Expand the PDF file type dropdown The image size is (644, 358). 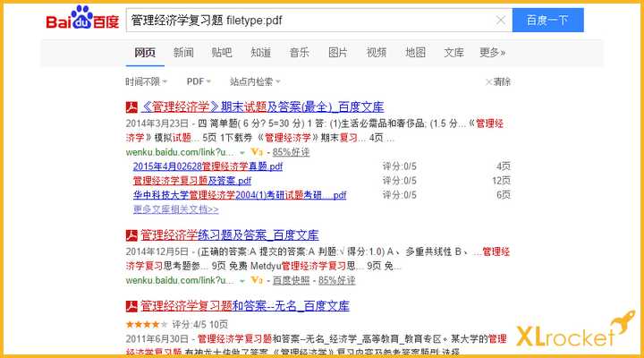[199, 81]
